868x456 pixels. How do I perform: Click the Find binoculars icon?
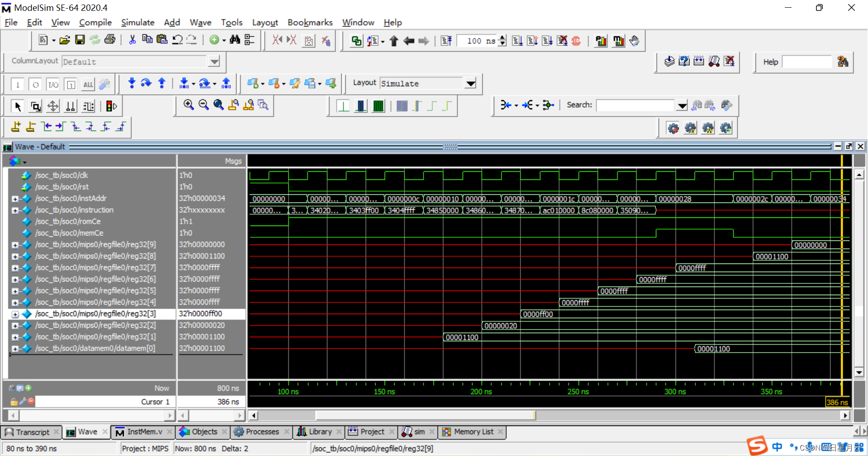point(235,40)
